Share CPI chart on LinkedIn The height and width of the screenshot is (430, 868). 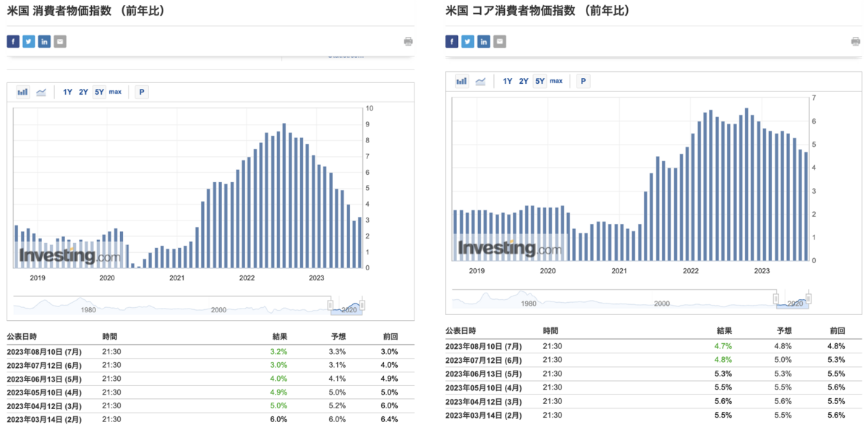click(44, 41)
